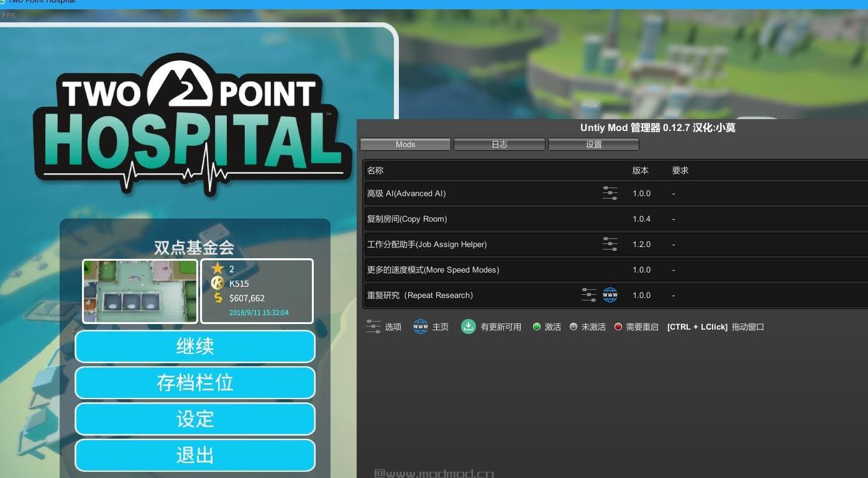Click the 要求 column header
The width and height of the screenshot is (868, 478).
click(x=680, y=170)
